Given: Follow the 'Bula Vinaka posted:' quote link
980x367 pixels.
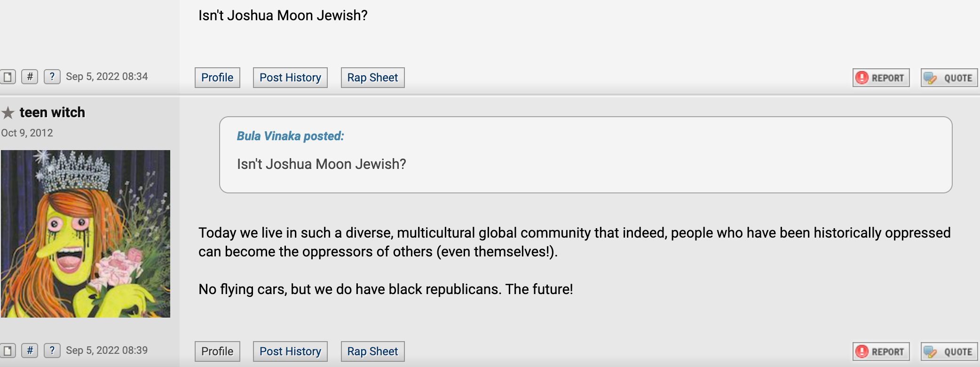Looking at the screenshot, I should (x=290, y=136).
